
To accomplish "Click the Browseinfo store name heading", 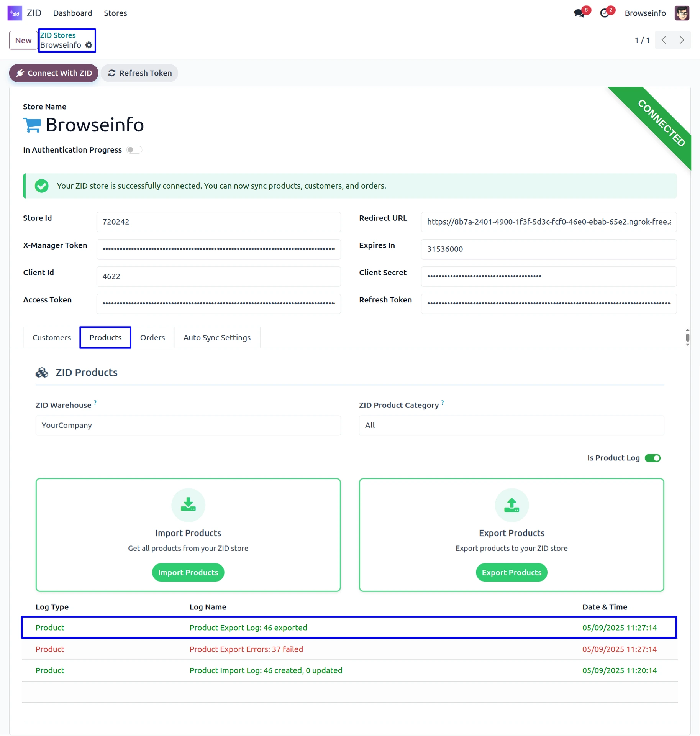I will (x=95, y=125).
